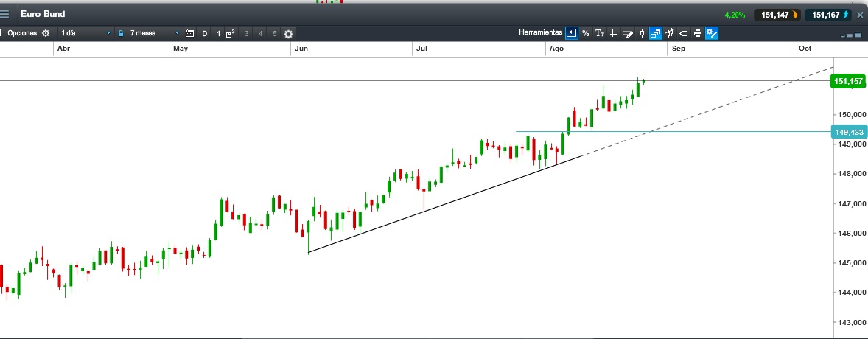Click the 147,000 price axis label

(x=851, y=204)
